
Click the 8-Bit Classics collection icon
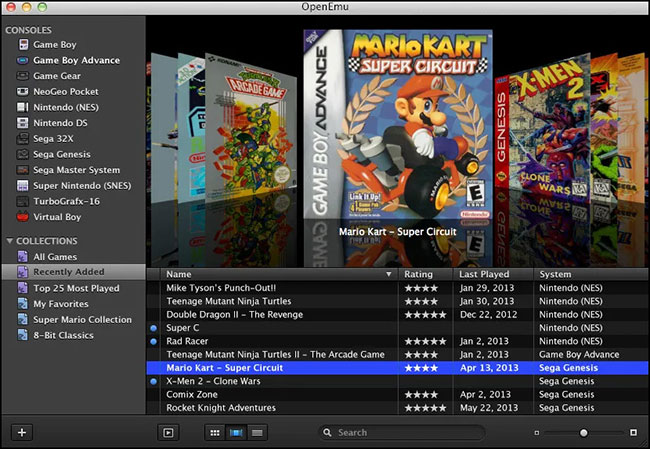pyautogui.click(x=22, y=335)
